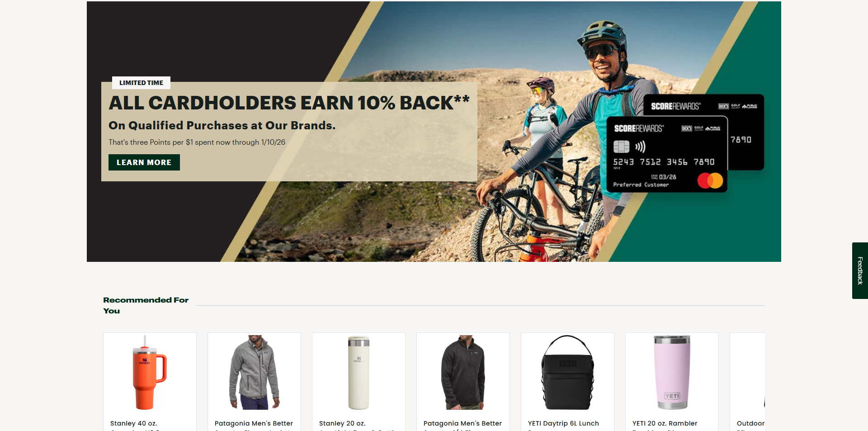Click the YETI Daytrip 6L Lunch title
The width and height of the screenshot is (868, 431).
[563, 423]
